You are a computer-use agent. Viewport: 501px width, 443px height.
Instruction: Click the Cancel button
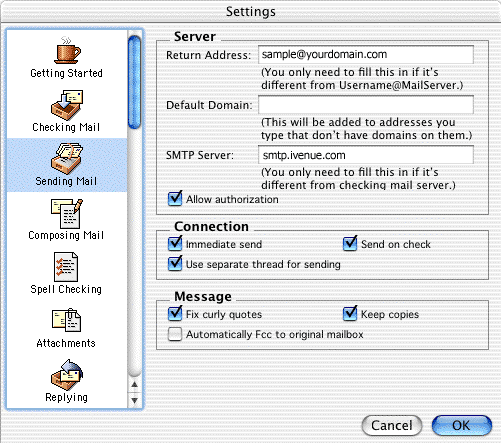click(392, 425)
